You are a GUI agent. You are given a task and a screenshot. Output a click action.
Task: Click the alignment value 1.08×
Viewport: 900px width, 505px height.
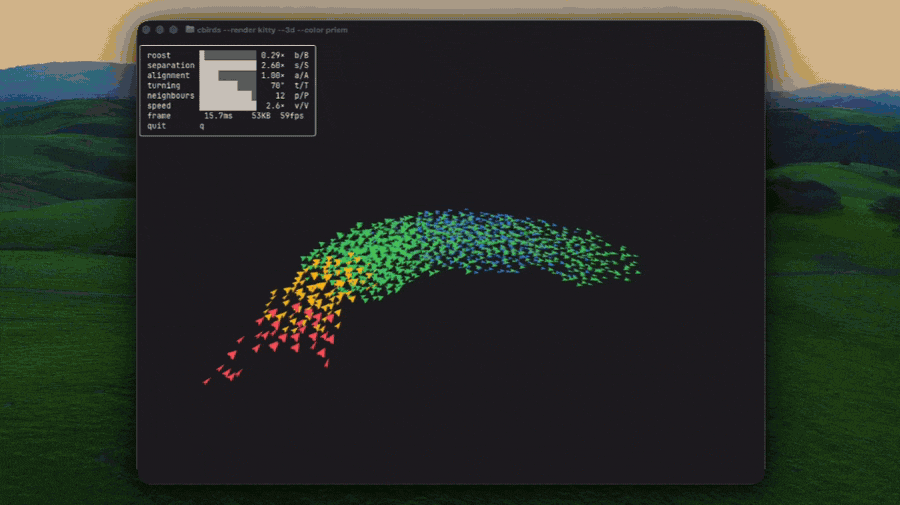tap(273, 75)
